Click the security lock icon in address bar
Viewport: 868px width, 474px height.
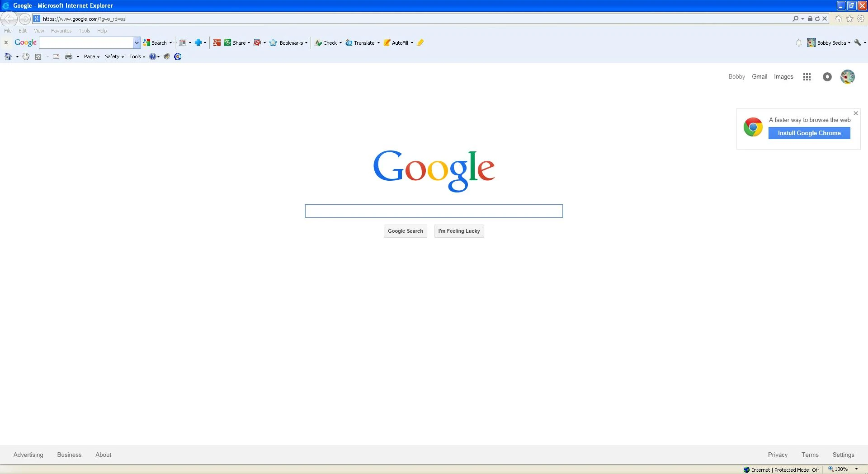click(810, 19)
